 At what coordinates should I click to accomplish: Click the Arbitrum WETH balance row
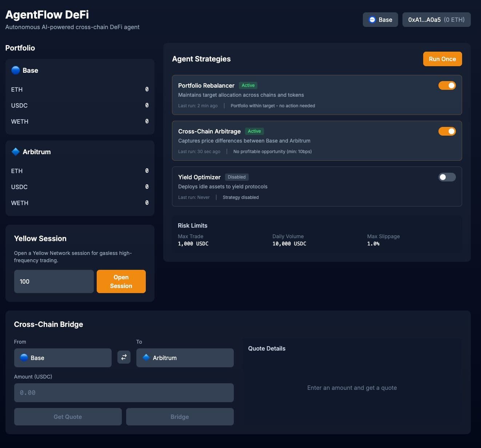coord(80,203)
